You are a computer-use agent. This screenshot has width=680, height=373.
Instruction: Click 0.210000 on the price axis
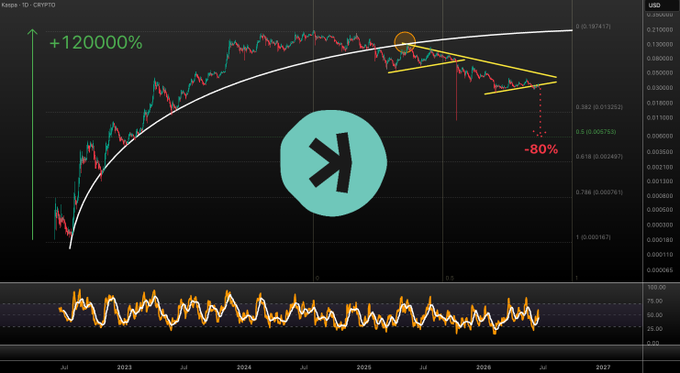pos(660,29)
